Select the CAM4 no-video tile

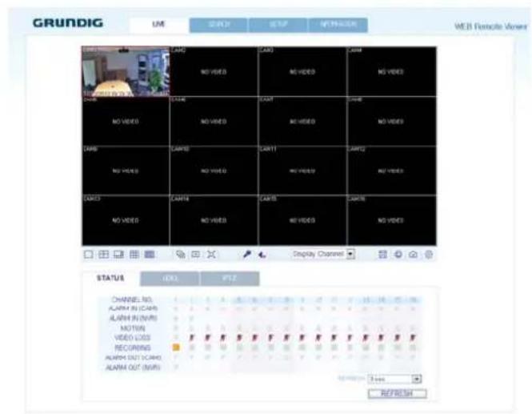click(x=392, y=71)
